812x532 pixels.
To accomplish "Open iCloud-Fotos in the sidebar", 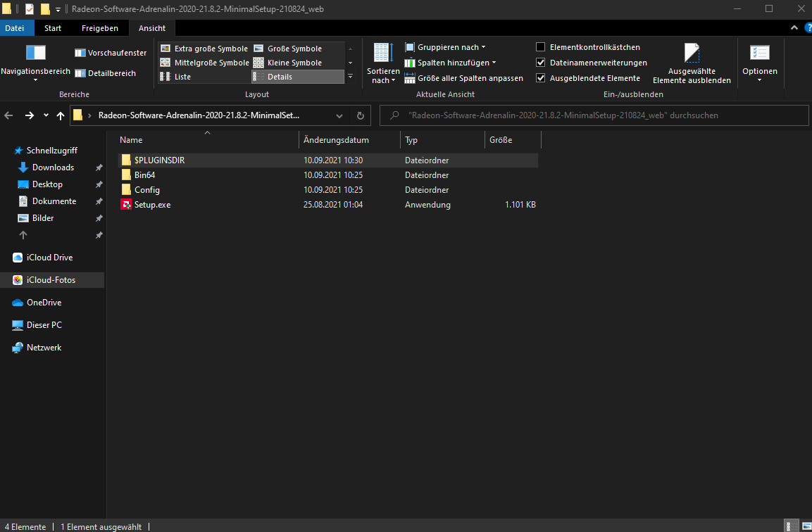I will click(51, 280).
